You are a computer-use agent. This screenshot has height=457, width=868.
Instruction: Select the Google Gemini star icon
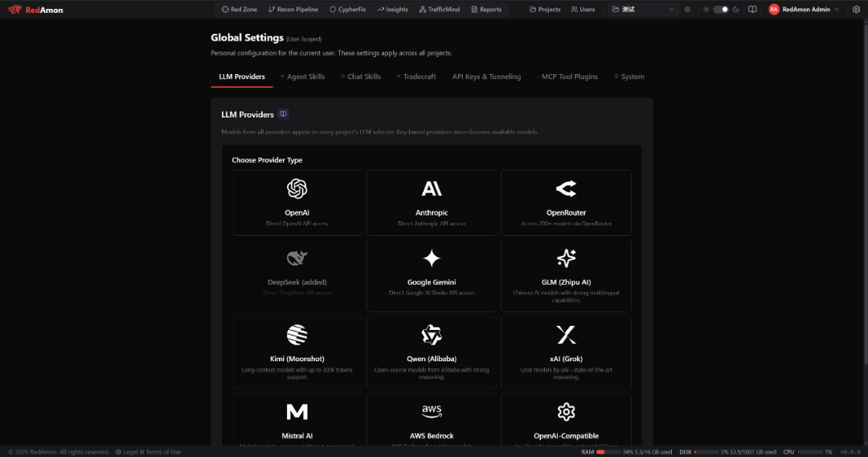pyautogui.click(x=432, y=258)
